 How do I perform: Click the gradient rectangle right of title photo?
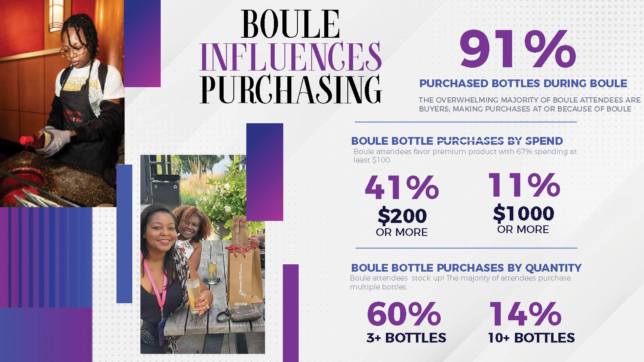(142, 43)
